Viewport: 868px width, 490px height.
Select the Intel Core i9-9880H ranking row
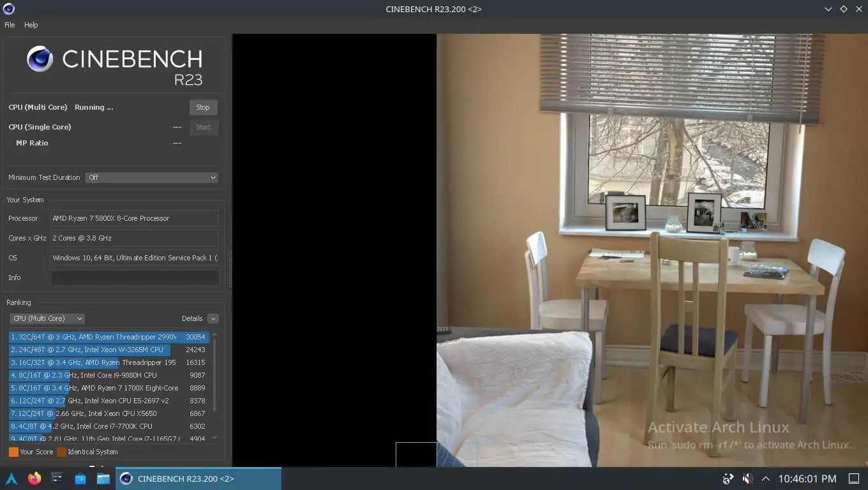pos(109,375)
